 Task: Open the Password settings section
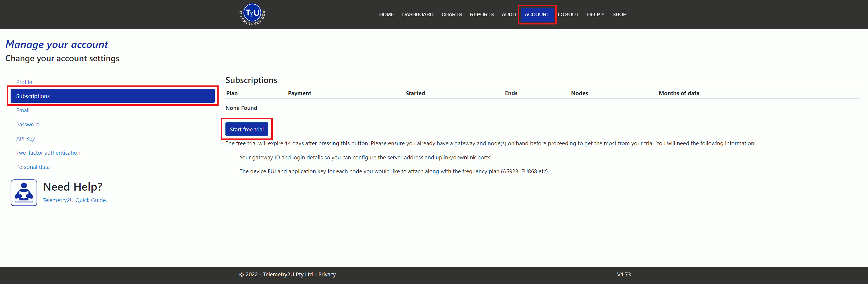(x=28, y=124)
